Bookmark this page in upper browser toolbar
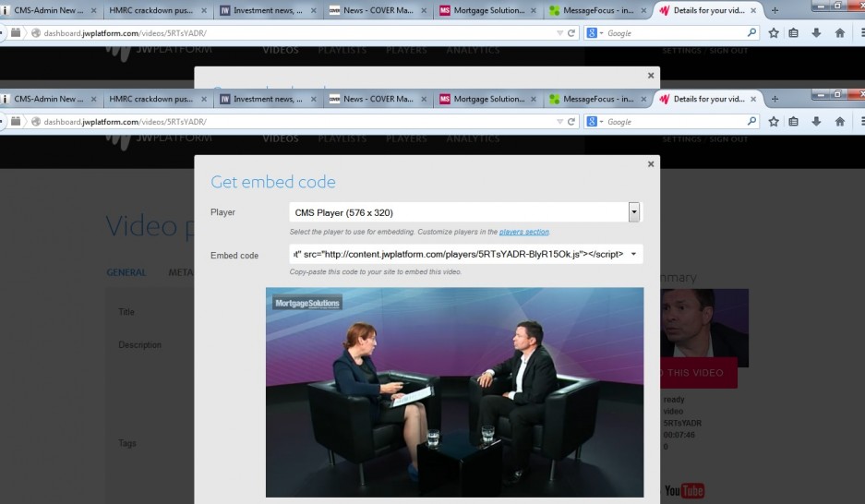The width and height of the screenshot is (865, 504). 774,33
